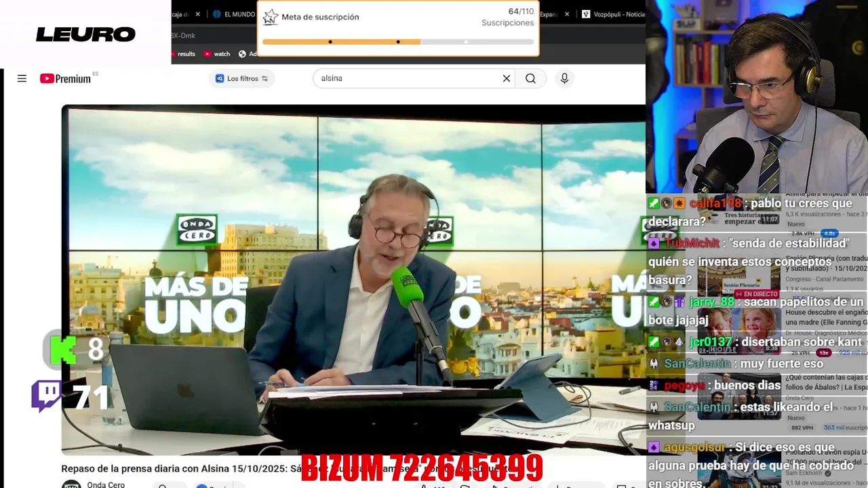Close the browser tab ending in caja
This screenshot has height=488, width=868.
(x=198, y=14)
